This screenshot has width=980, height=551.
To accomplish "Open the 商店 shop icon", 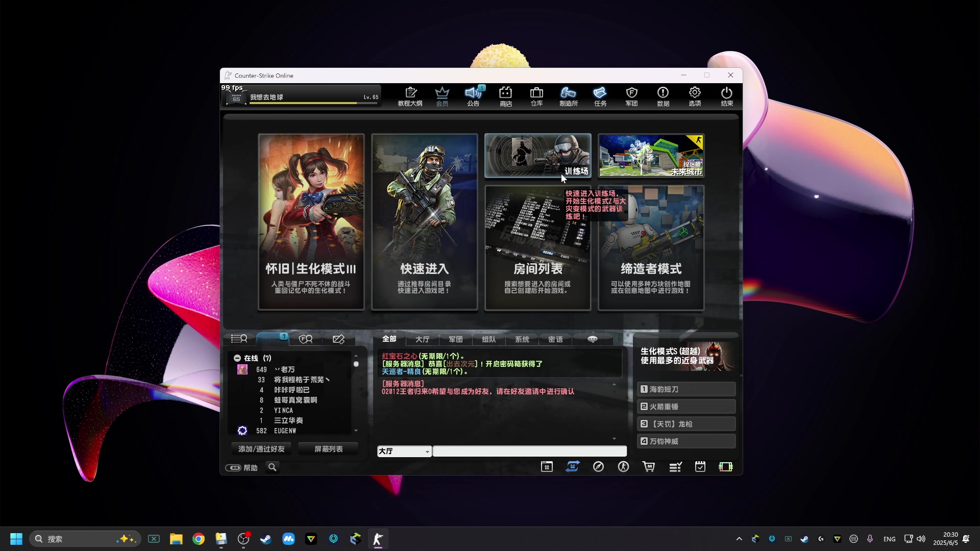I will (505, 96).
